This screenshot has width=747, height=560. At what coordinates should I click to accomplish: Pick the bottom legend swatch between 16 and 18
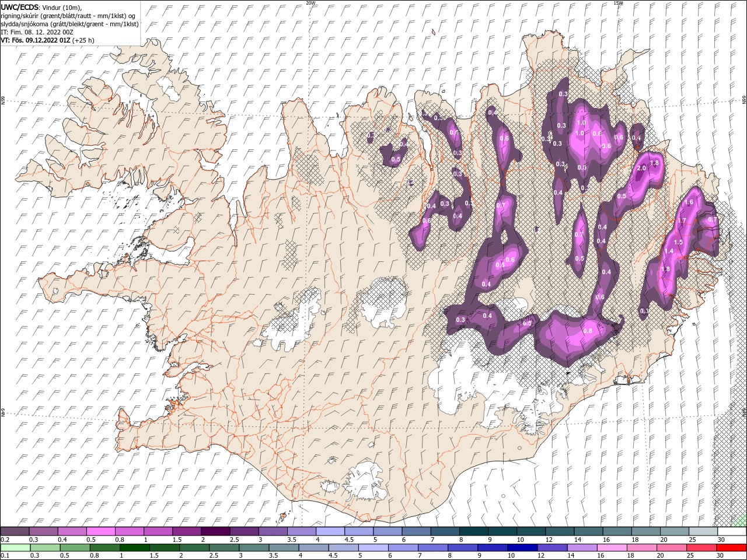pos(612,548)
